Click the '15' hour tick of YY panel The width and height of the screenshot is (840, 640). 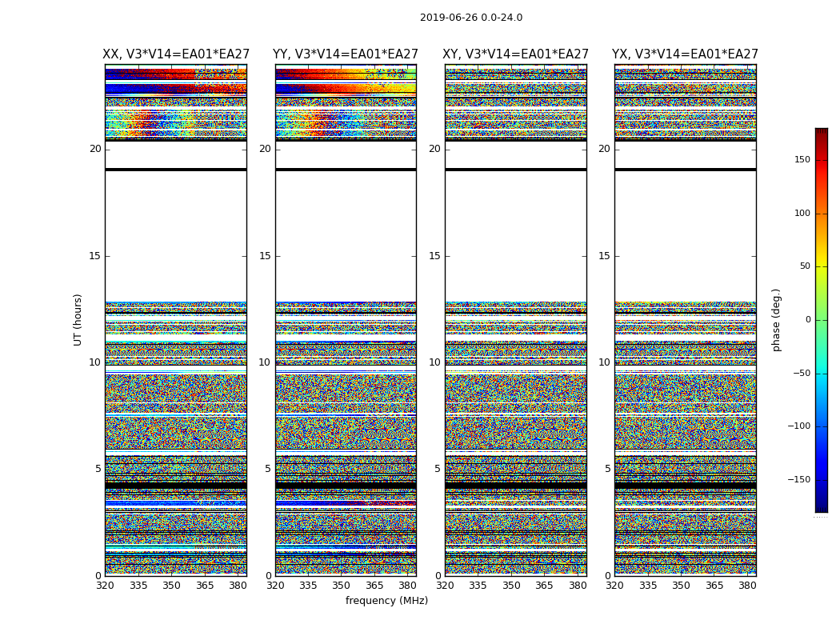point(265,256)
